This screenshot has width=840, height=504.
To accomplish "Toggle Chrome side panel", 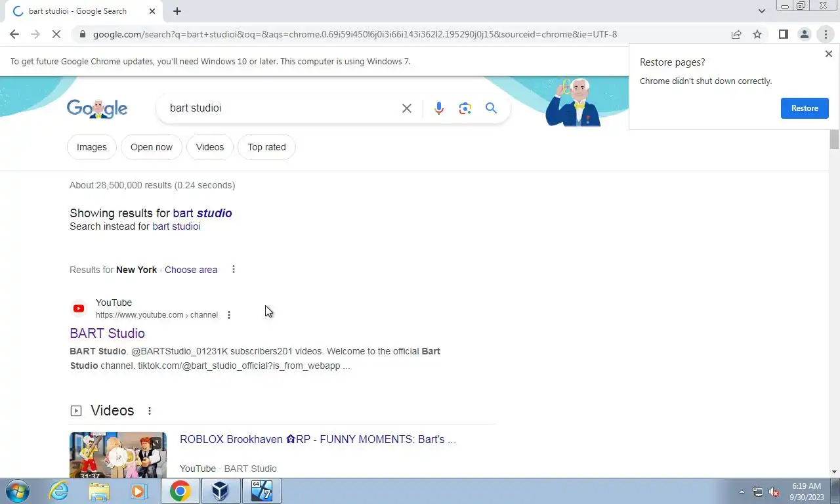I will (x=783, y=34).
